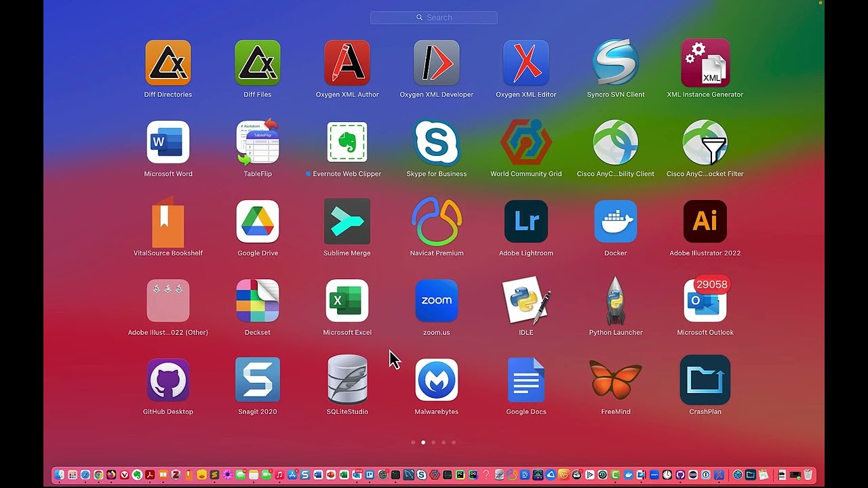Open Cisco AnyConnect Socket Filter

coord(705,142)
